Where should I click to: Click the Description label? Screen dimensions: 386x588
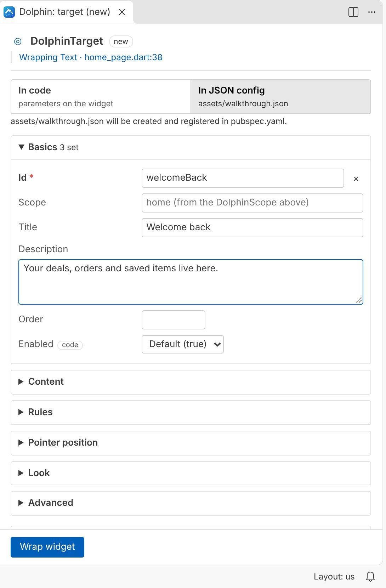(43, 249)
